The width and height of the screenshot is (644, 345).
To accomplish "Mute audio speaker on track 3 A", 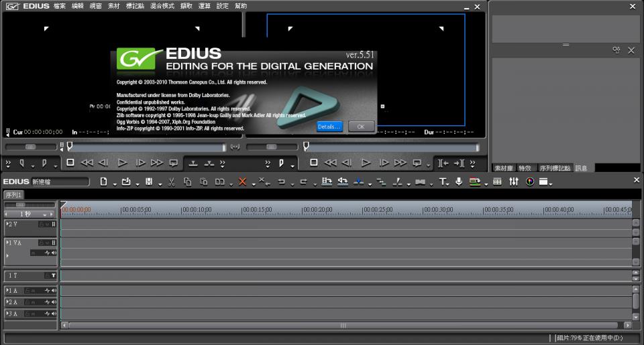I will [x=54, y=314].
